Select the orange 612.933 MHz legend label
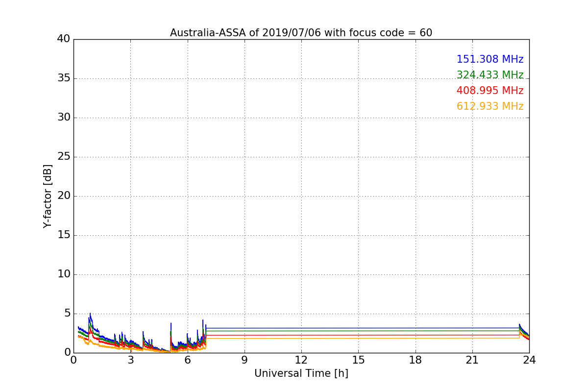 (x=490, y=106)
